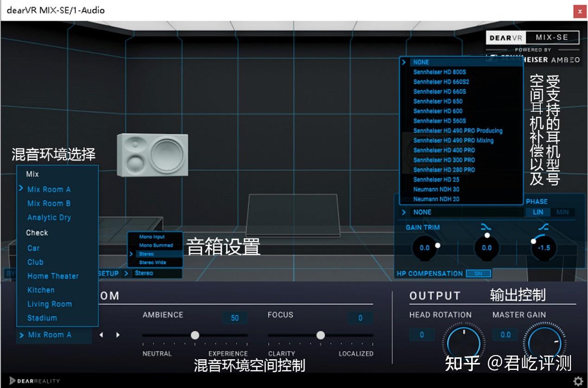
Task: Click the DEARVR MIX-SE logo
Action: (532, 38)
